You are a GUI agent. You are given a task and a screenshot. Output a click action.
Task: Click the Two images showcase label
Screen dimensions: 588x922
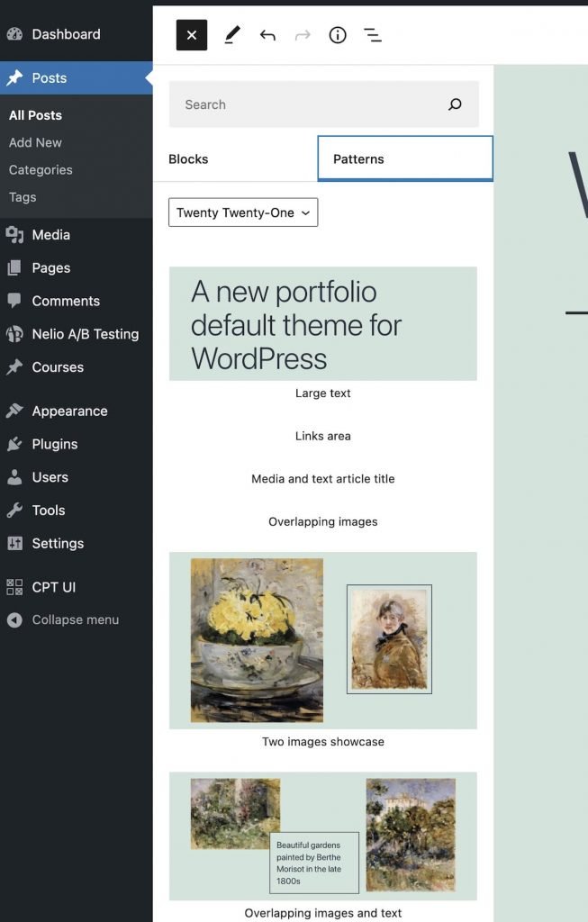click(322, 742)
